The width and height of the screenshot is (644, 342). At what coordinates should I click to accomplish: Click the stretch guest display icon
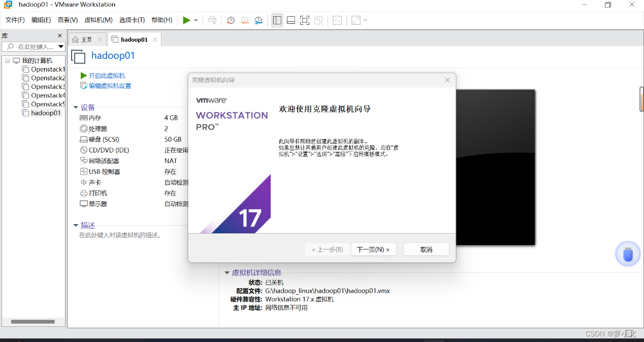pyautogui.click(x=356, y=20)
